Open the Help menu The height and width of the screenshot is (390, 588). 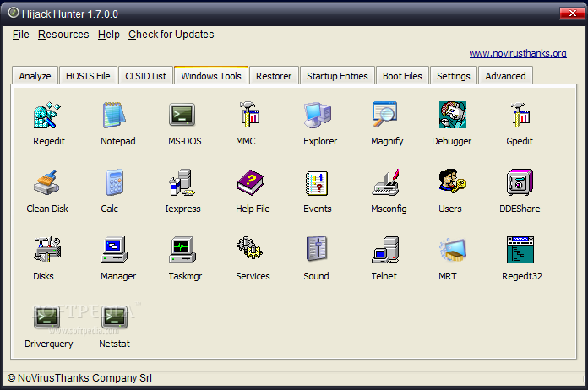coord(109,35)
